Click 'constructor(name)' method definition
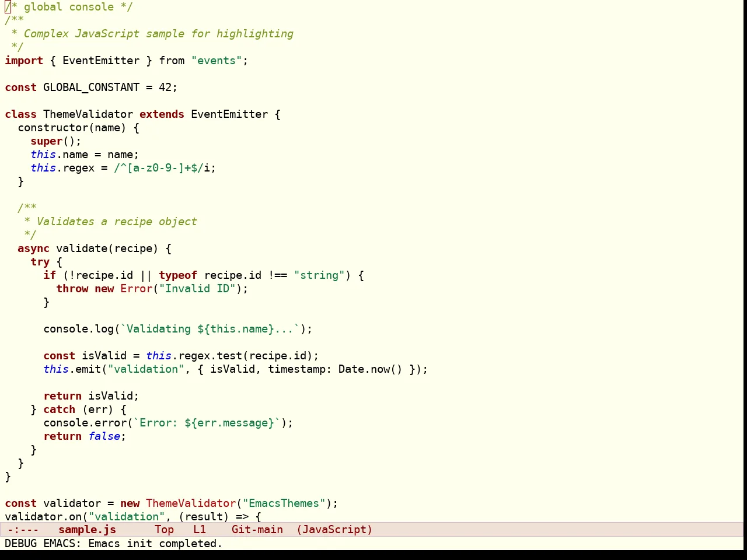 tap(72, 128)
